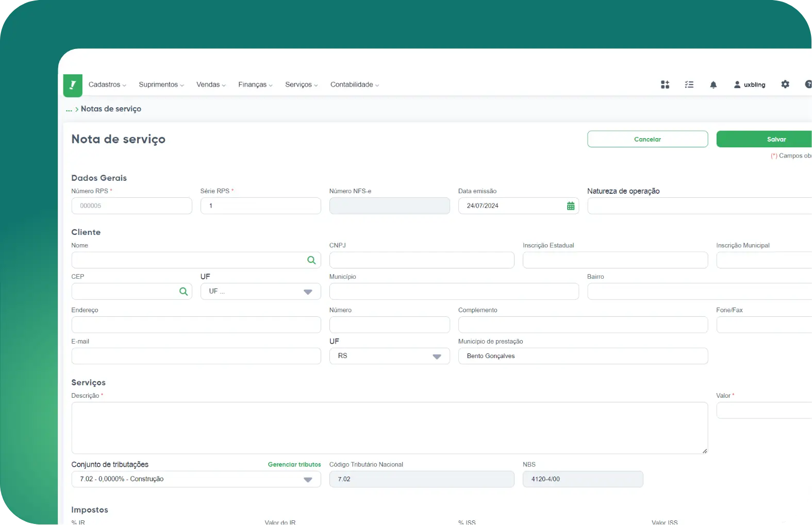The image size is (812, 525).
Task: Open the Finanças menu
Action: click(255, 84)
